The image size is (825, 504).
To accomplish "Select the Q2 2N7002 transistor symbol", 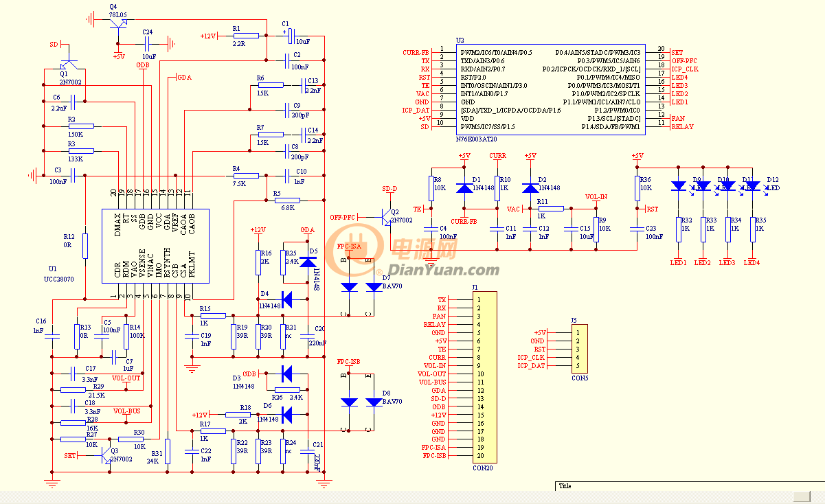I will [388, 217].
